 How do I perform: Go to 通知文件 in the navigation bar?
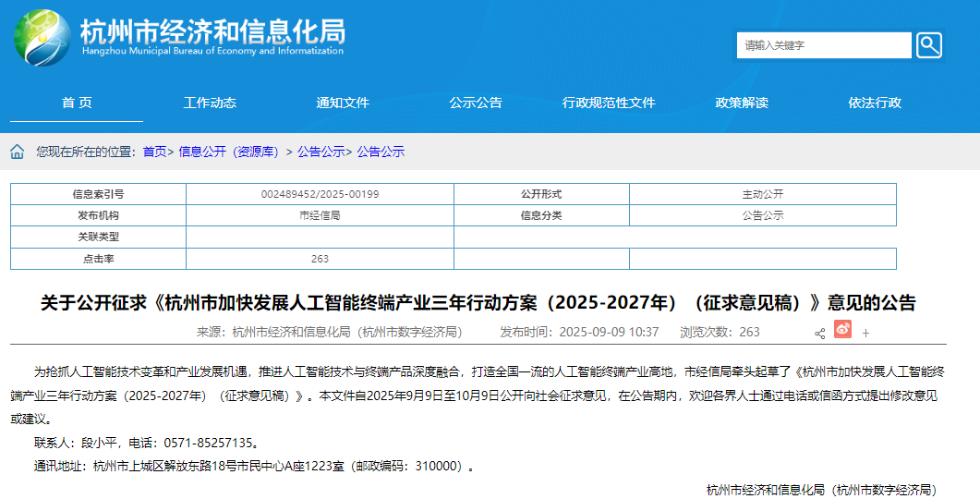point(343,103)
